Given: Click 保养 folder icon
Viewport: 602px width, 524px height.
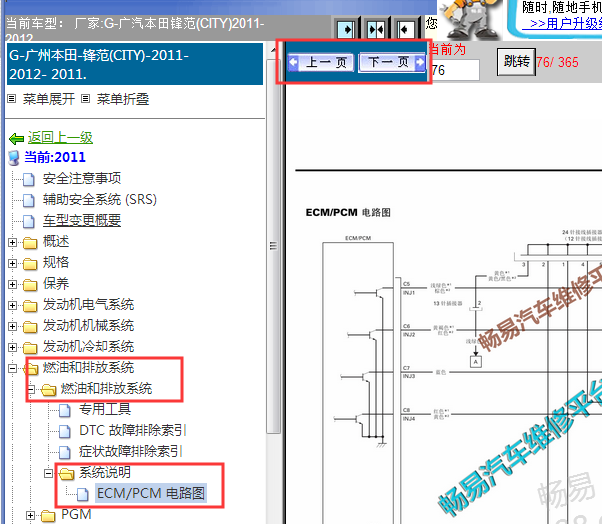Looking at the screenshot, I should (30, 284).
